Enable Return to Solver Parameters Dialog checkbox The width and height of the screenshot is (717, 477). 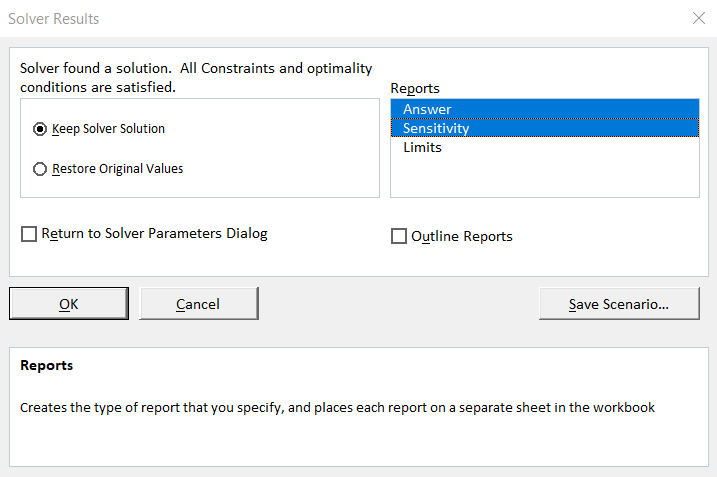29,234
